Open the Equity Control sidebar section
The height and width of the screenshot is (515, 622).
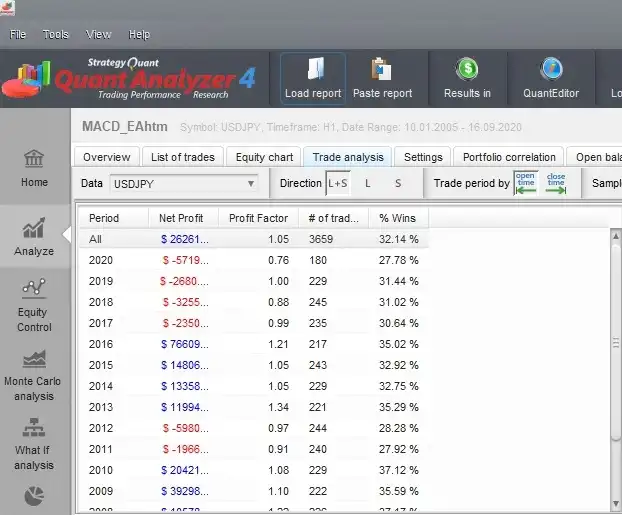click(34, 304)
